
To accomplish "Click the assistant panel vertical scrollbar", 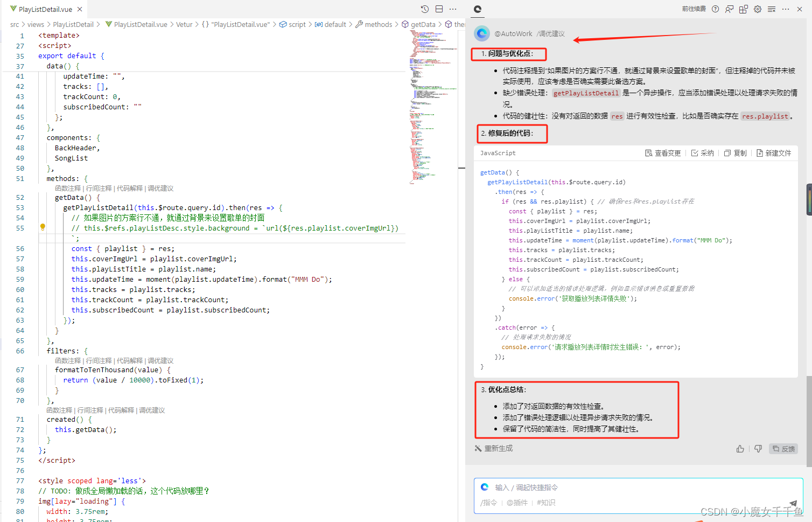I will pos(809,420).
